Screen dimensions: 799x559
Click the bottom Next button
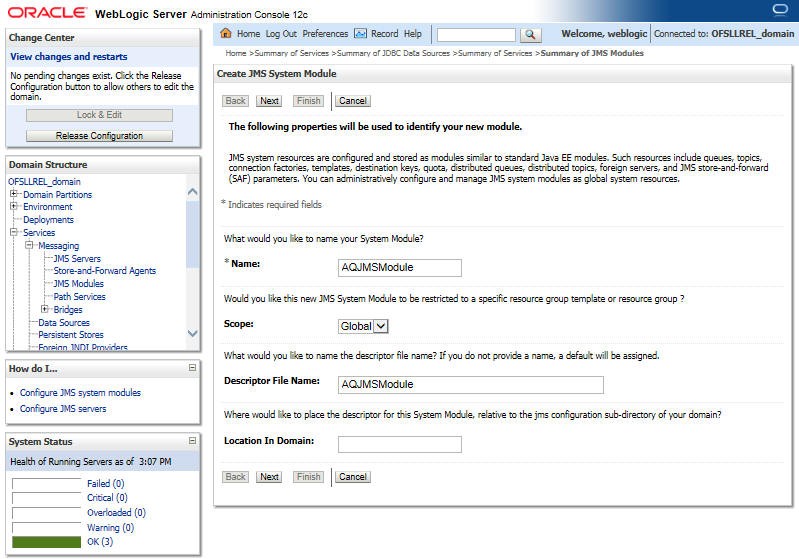tap(270, 477)
